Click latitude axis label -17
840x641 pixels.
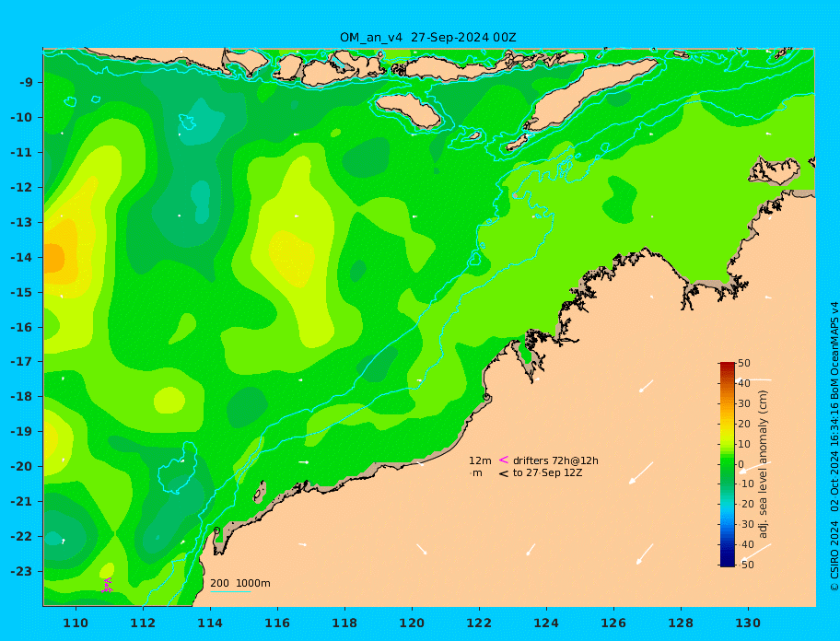[x=21, y=362]
